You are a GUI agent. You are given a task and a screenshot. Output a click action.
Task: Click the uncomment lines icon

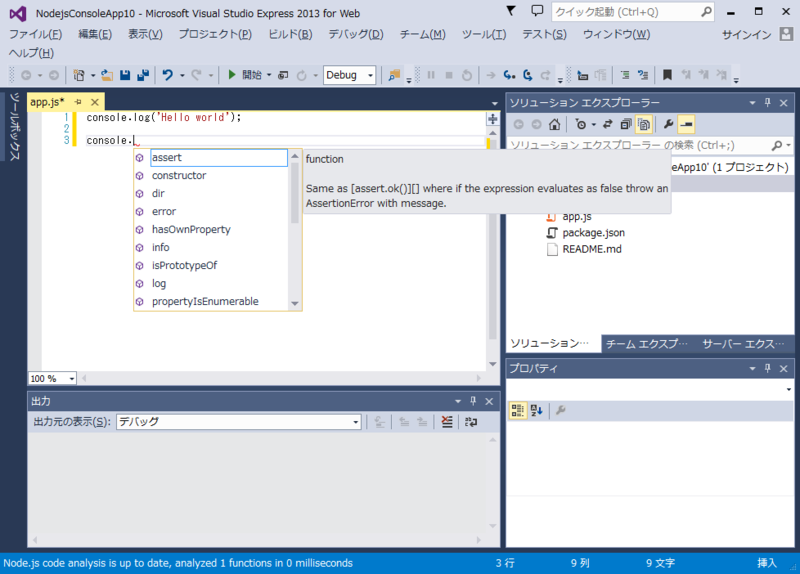[x=643, y=75]
